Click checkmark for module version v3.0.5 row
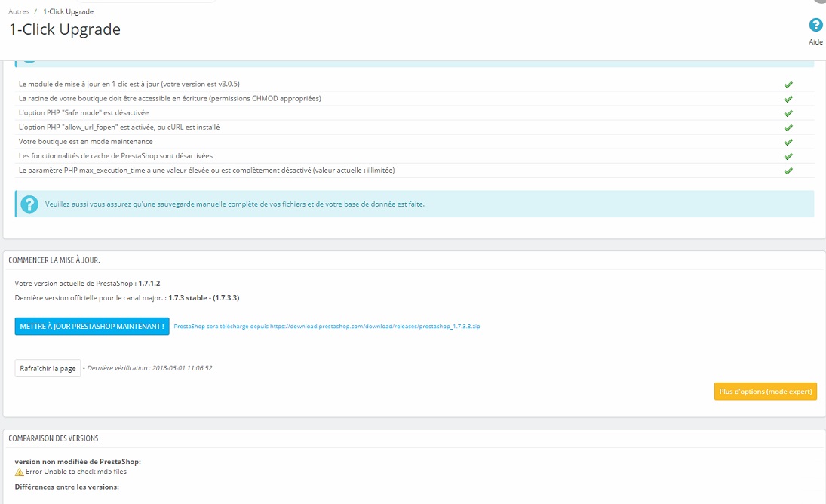The image size is (826, 504). pos(788,85)
